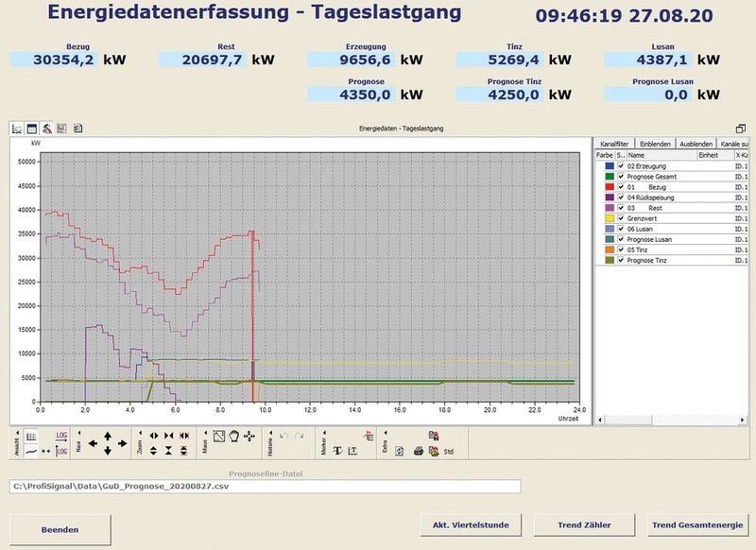The width and height of the screenshot is (756, 550).
Task: Disable the 05 Tinz channel checkbox
Action: tap(620, 248)
